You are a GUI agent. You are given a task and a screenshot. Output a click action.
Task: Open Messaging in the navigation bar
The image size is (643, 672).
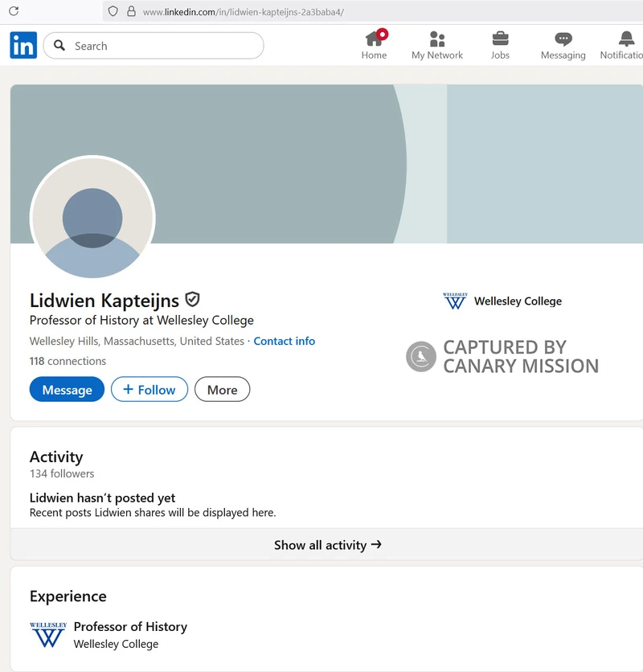point(563,45)
